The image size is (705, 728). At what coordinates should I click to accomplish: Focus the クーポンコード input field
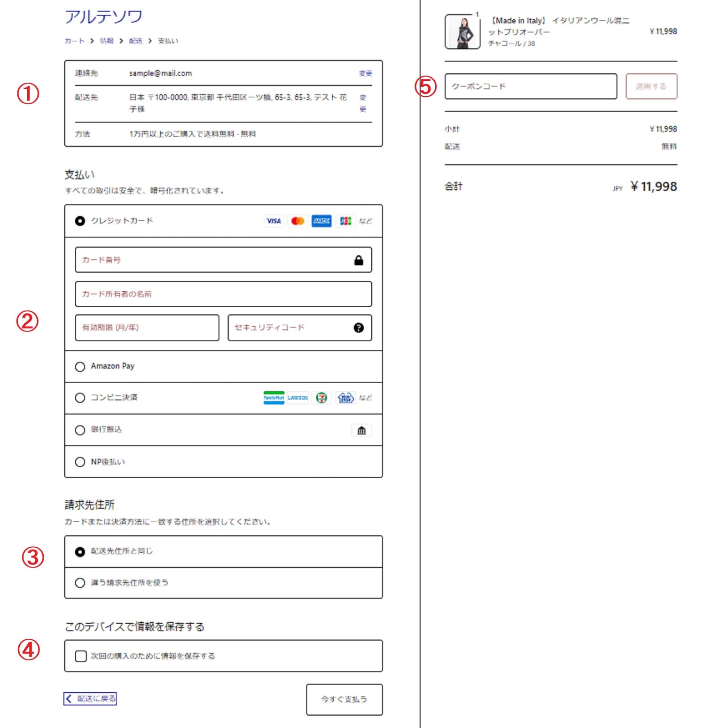[x=531, y=86]
